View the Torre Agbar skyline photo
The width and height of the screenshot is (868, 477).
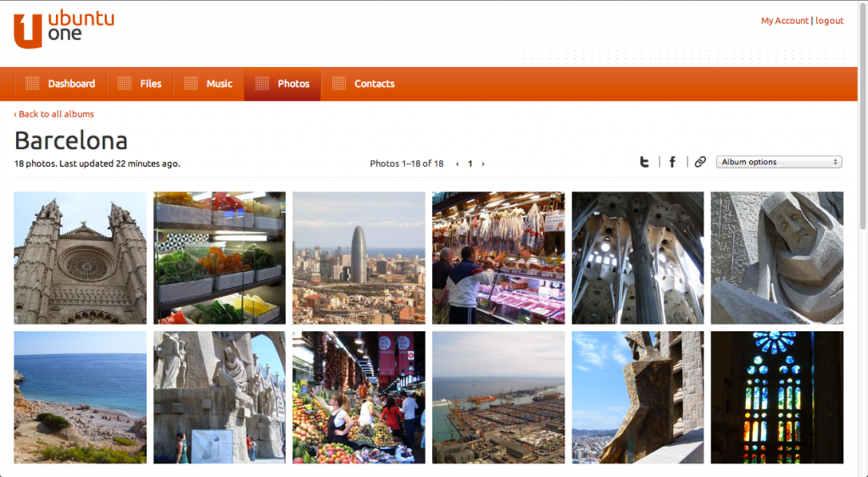pyautogui.click(x=359, y=258)
